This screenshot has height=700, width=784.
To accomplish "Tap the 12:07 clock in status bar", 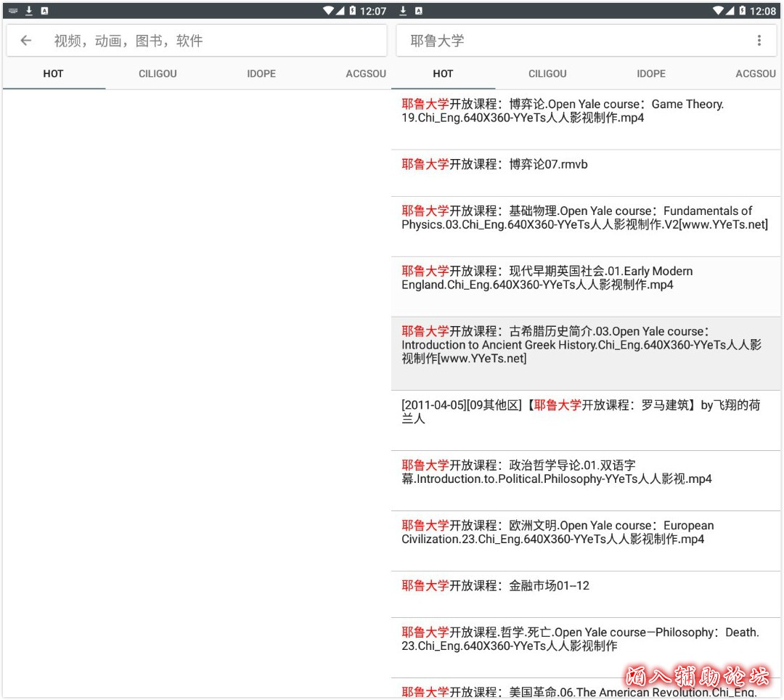I will [373, 11].
